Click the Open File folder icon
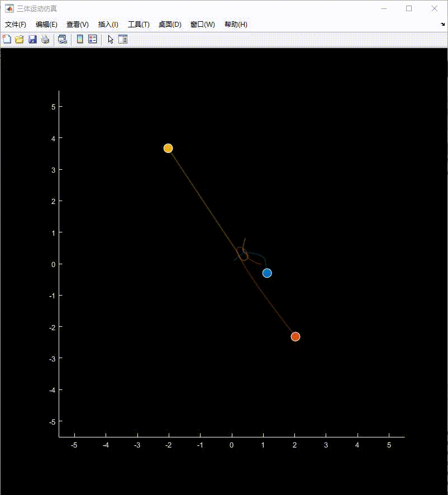Image resolution: width=448 pixels, height=495 pixels. coord(20,39)
